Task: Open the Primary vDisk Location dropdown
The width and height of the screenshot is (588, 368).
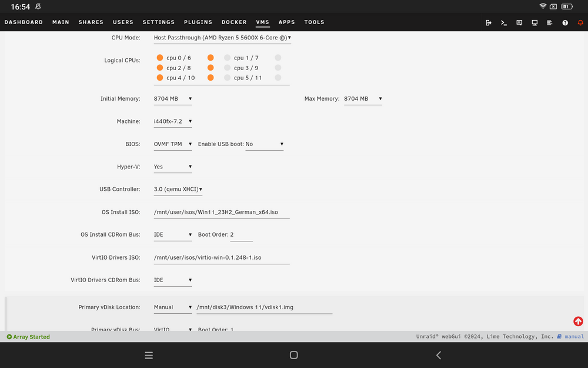Action: click(x=173, y=307)
